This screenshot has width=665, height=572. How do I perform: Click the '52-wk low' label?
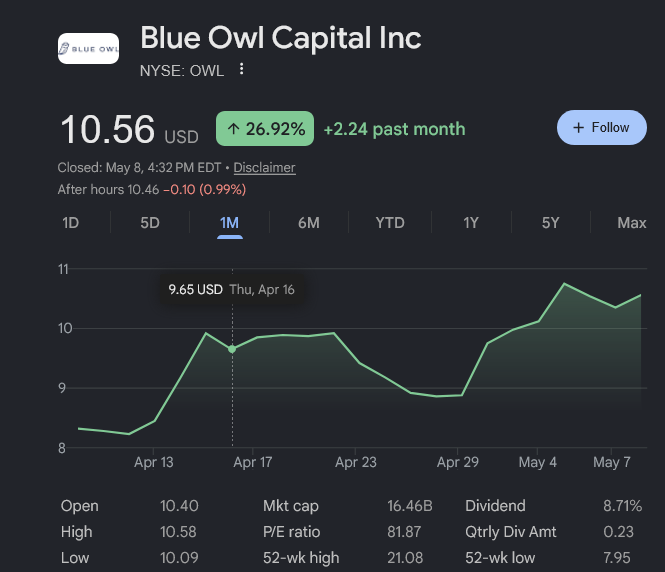click(x=500, y=558)
